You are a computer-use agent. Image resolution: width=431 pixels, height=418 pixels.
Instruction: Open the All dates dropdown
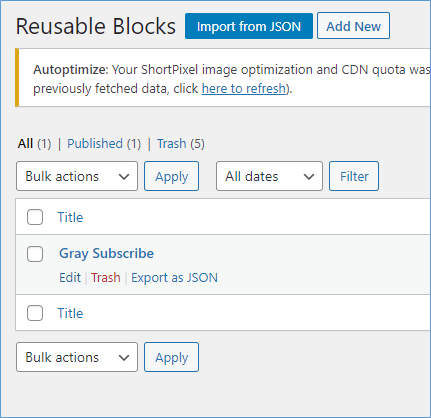(269, 176)
